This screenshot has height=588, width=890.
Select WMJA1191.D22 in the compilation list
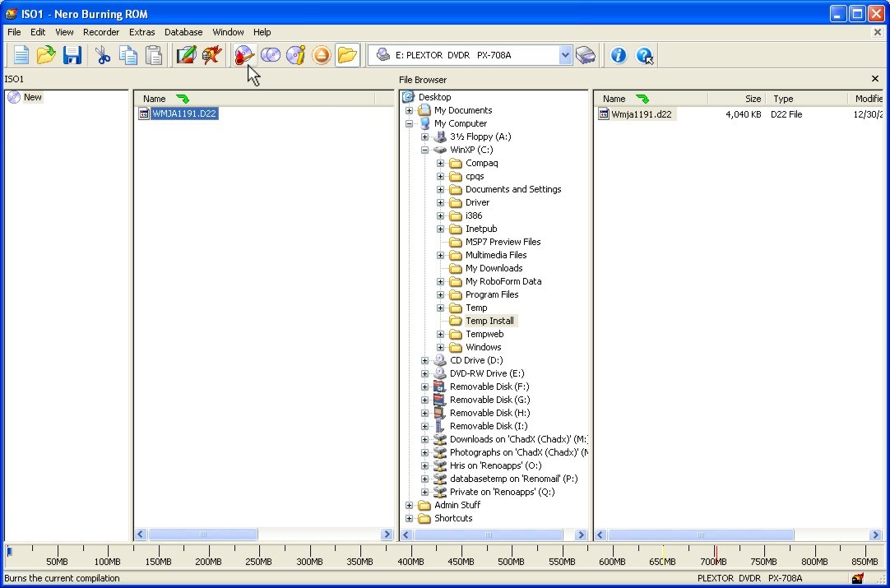(184, 113)
